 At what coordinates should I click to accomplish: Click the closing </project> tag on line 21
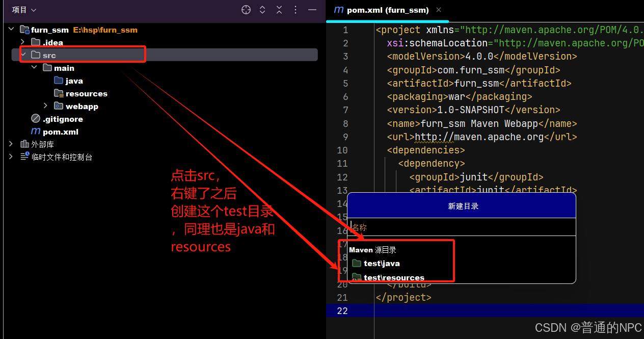[x=404, y=297]
